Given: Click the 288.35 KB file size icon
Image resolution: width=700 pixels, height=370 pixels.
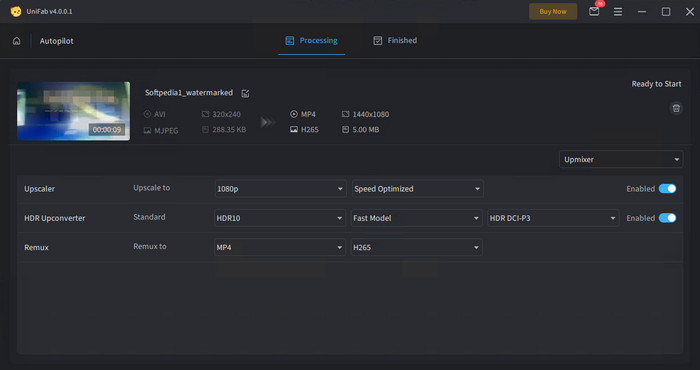Looking at the screenshot, I should [x=205, y=130].
